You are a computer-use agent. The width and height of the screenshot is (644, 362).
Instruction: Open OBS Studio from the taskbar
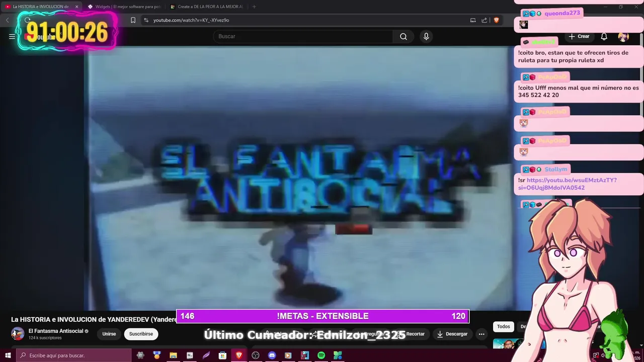click(x=256, y=355)
